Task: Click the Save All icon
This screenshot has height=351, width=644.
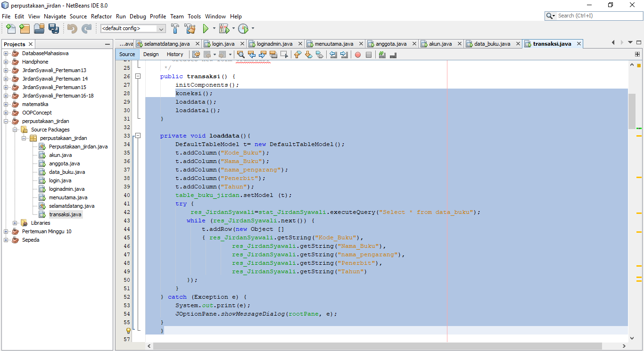Action: pos(54,29)
